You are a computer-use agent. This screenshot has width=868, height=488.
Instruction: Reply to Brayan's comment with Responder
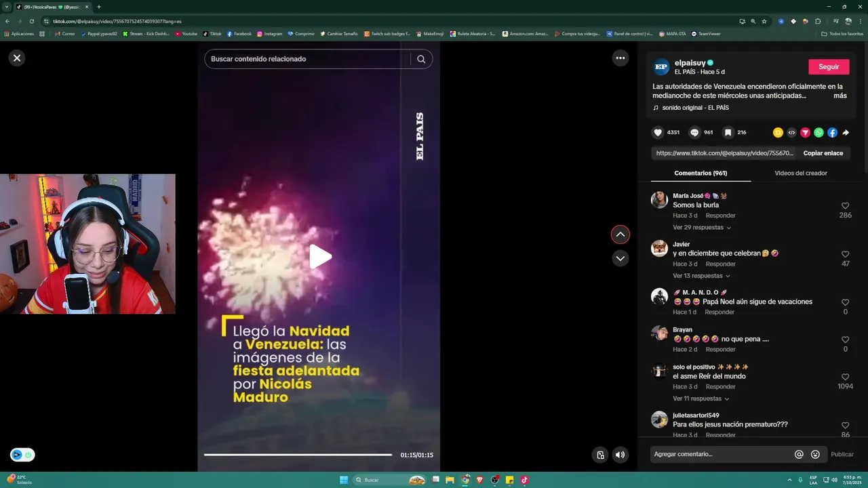click(x=720, y=349)
